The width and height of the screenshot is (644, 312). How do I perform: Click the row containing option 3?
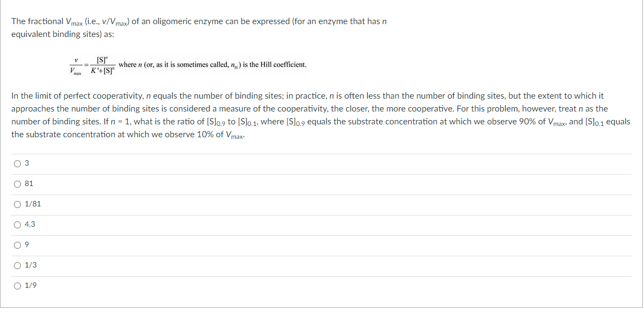214,163
